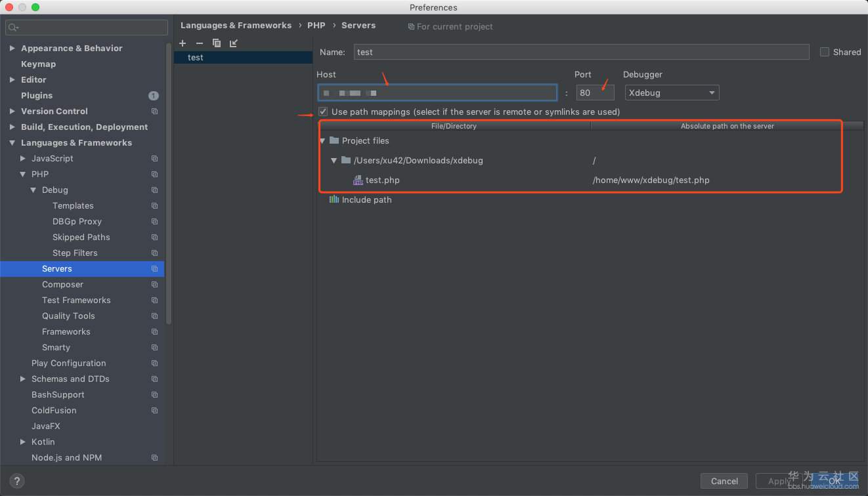Click the Apply button
Image resolution: width=868 pixels, height=496 pixels.
(779, 481)
